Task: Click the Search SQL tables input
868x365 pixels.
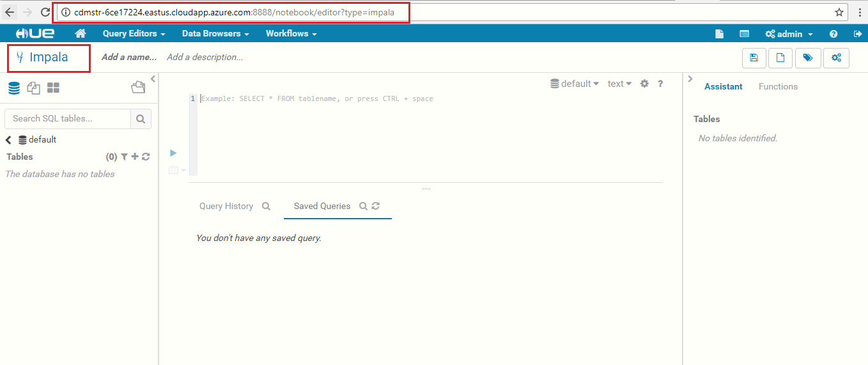Action: pos(68,118)
